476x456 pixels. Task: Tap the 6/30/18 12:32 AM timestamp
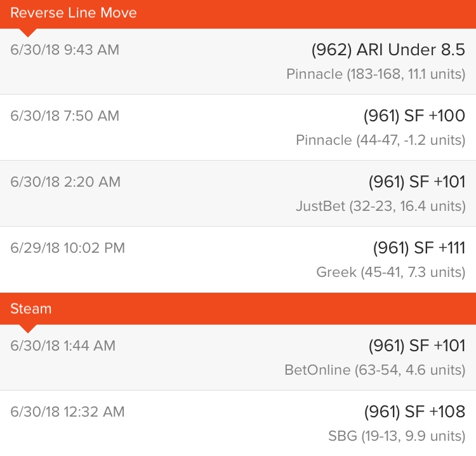click(x=67, y=412)
